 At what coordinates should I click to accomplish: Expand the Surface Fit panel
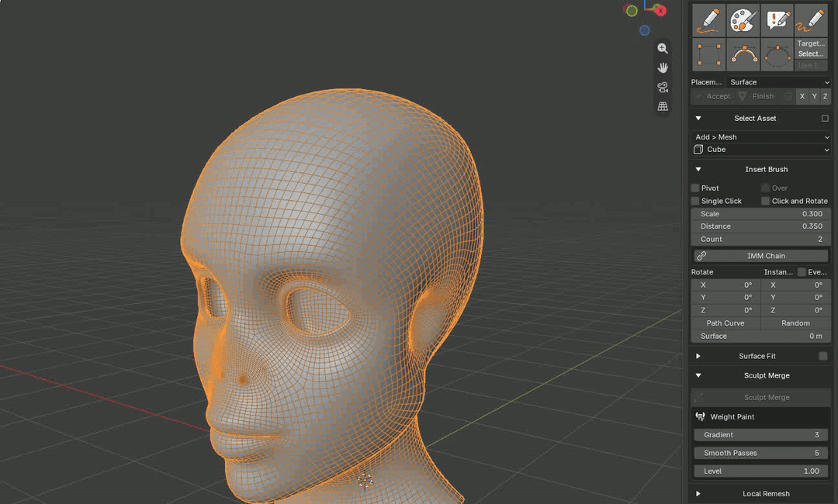point(698,356)
